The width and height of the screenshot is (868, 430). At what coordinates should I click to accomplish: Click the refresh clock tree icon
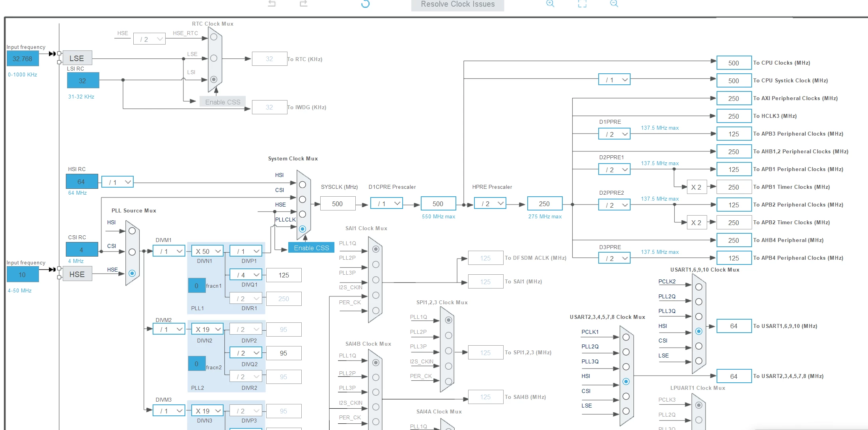[x=365, y=4]
